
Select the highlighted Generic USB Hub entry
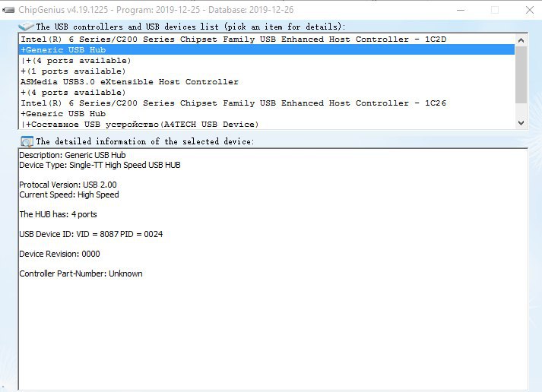(267, 49)
